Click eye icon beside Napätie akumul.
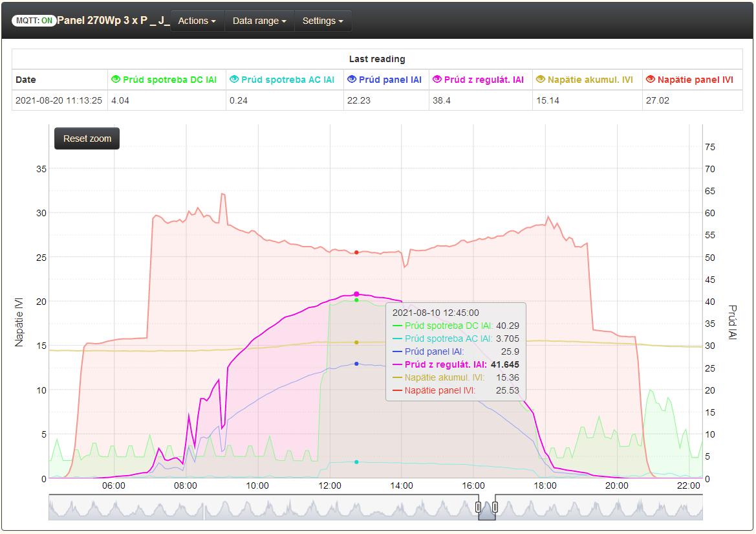 point(541,80)
